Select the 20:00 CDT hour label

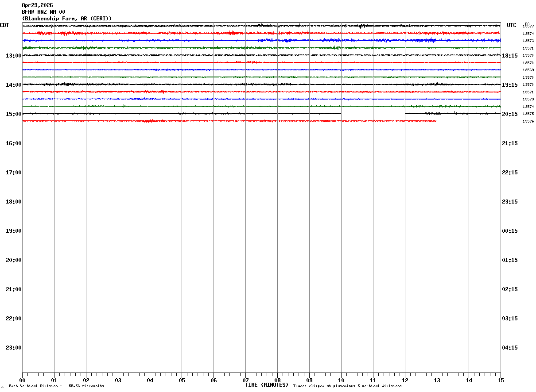pos(14,260)
